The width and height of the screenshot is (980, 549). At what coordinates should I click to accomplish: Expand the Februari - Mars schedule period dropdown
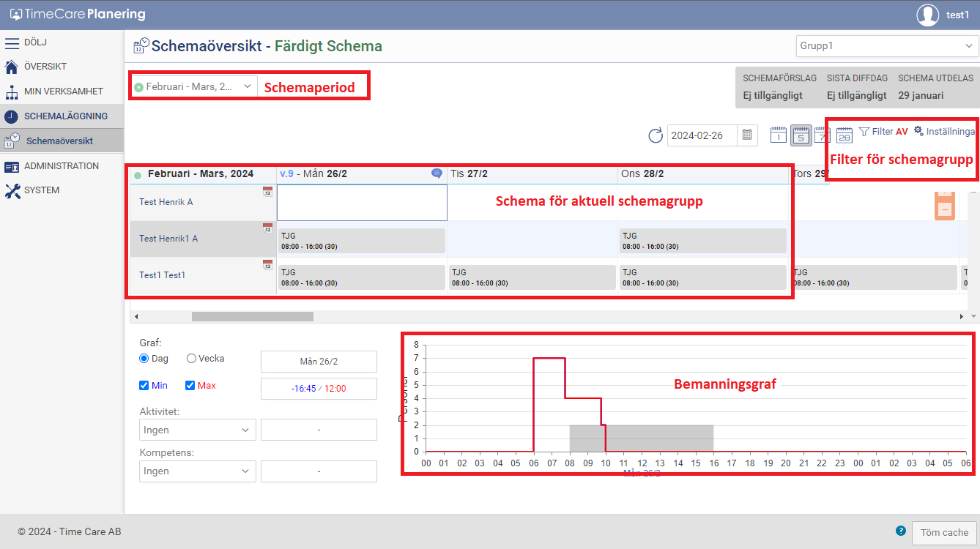click(x=194, y=86)
